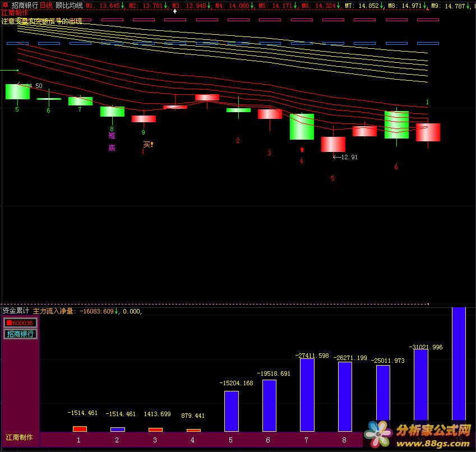The width and height of the screenshot is (476, 452).
Task: Click the 顾比均线 indicator name
Action: tap(69, 6)
